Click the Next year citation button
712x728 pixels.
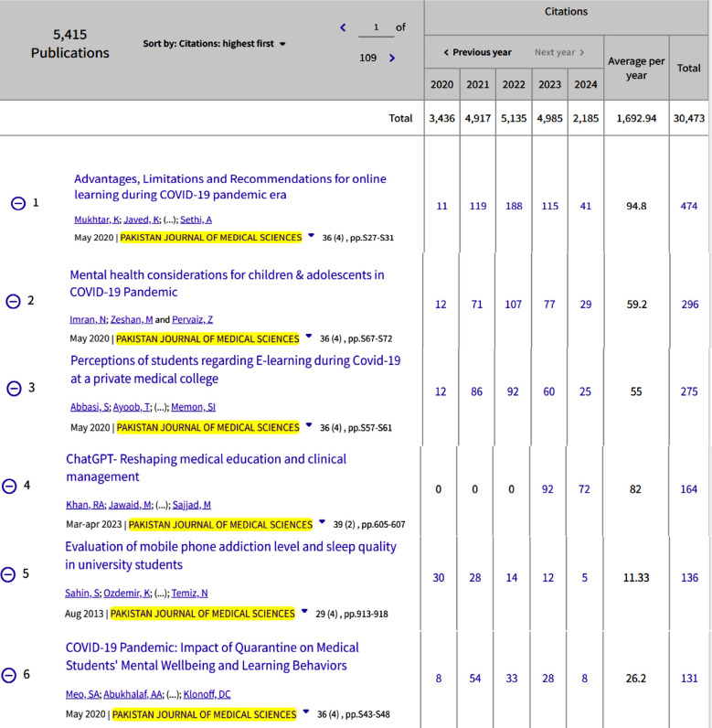(x=559, y=52)
